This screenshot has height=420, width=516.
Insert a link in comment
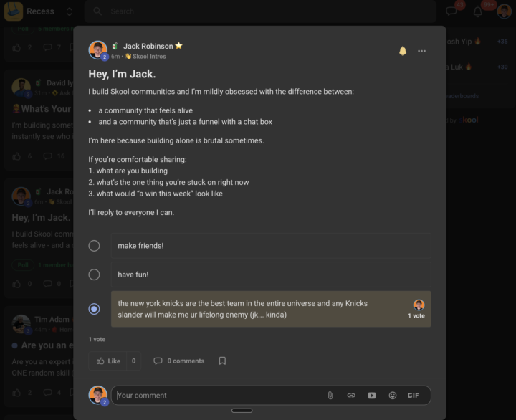tap(351, 396)
